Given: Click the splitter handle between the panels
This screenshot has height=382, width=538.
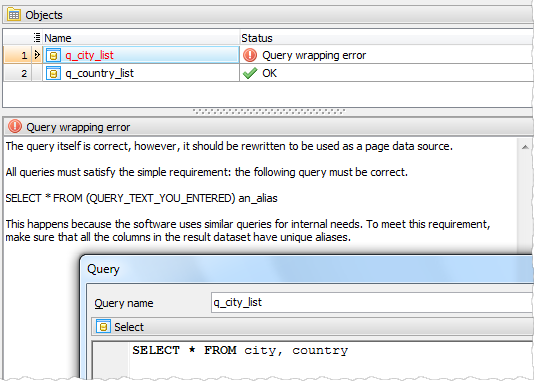Looking at the screenshot, I should 269,112.
